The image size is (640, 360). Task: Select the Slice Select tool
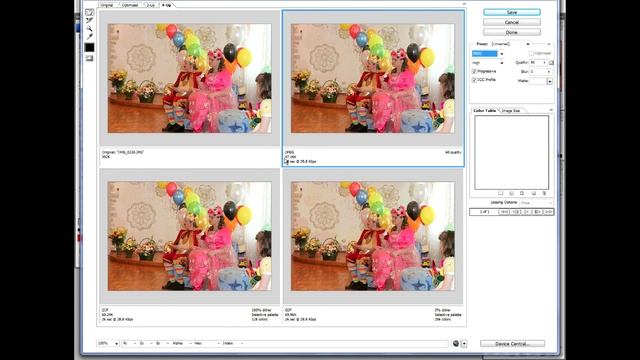click(x=89, y=20)
